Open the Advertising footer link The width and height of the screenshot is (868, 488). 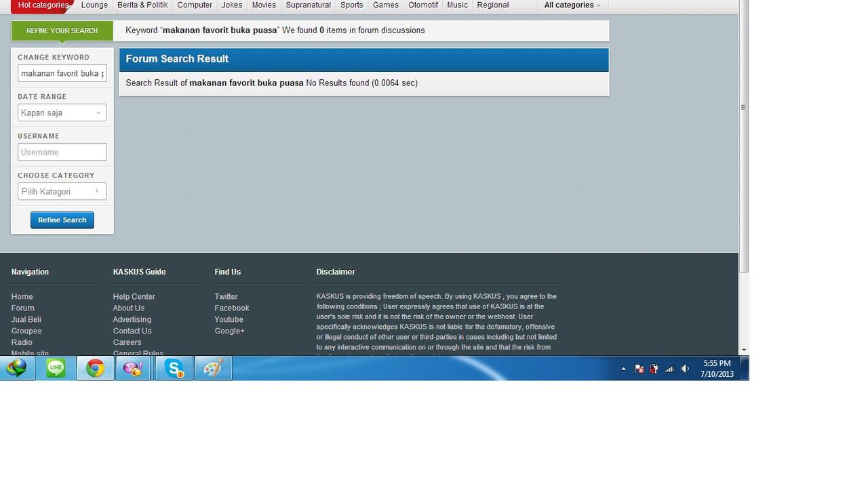[x=132, y=319]
